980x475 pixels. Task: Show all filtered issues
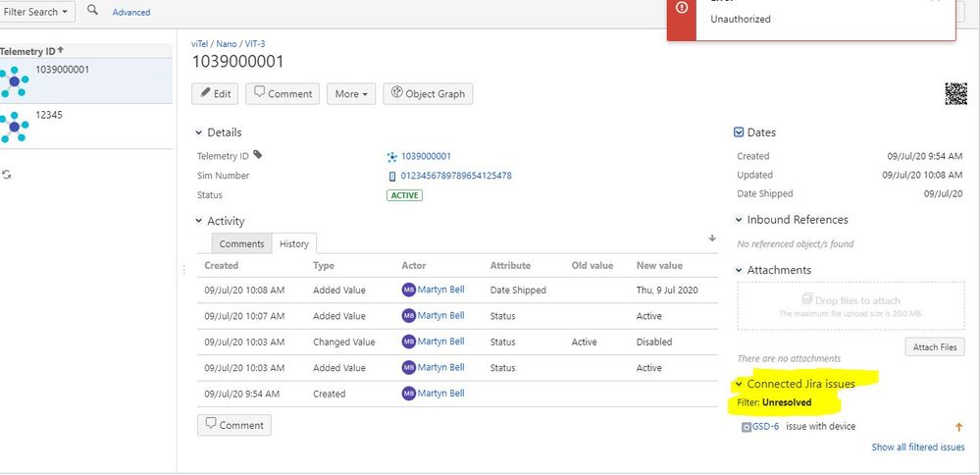tap(917, 447)
